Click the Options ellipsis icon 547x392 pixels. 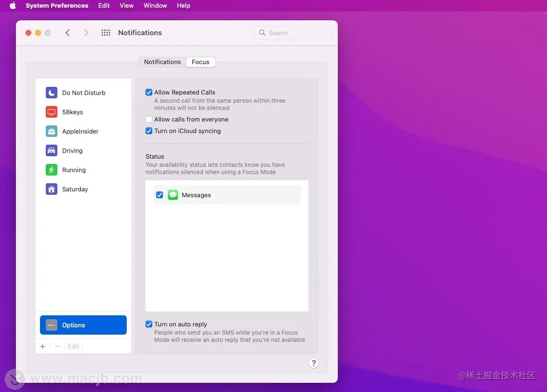pos(51,325)
